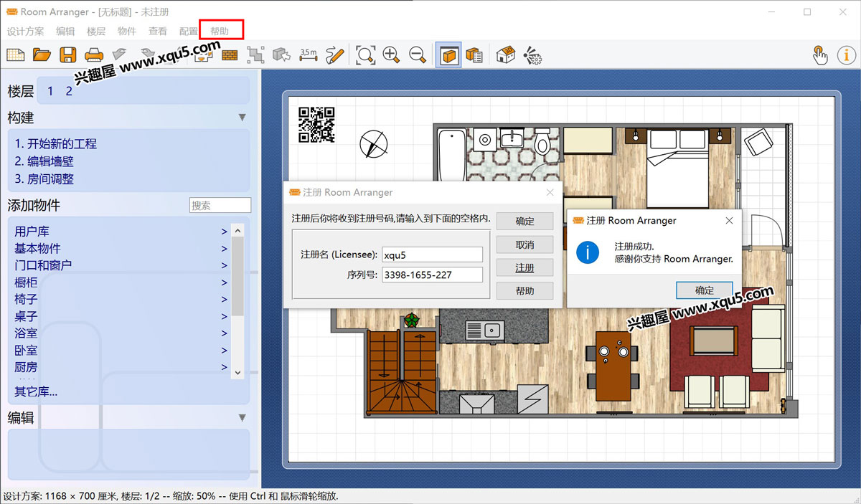Open a project with the folder icon
Screen dimensions: 861x504
[x=42, y=54]
